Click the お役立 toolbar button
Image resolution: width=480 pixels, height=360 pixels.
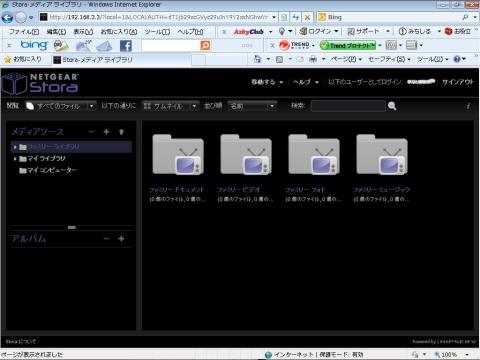(x=457, y=31)
